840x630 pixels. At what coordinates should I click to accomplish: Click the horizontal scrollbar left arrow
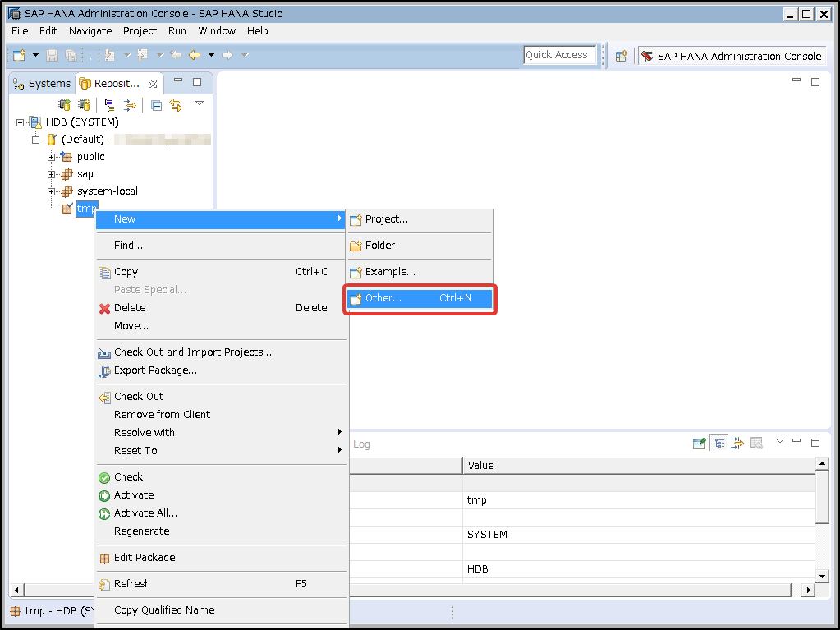pyautogui.click(x=16, y=591)
